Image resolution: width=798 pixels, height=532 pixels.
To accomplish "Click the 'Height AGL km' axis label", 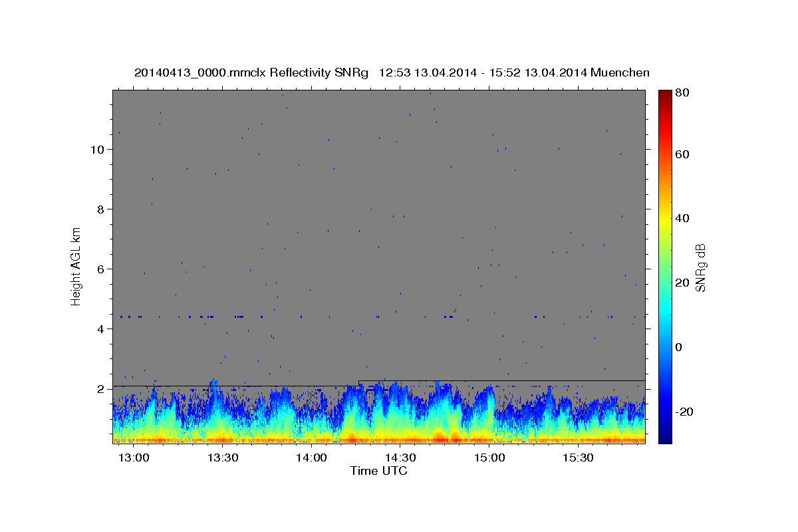I will 76,266.
